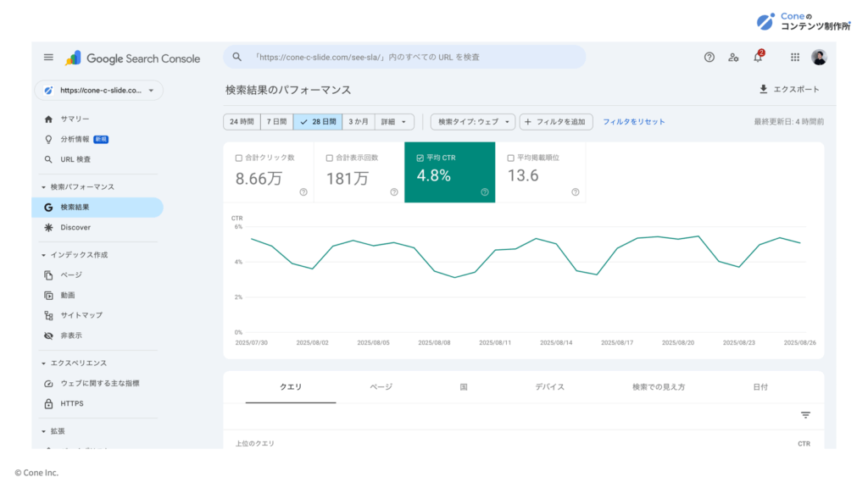Switch to the 日付 tab
This screenshot has width=868, height=488.
pyautogui.click(x=760, y=387)
